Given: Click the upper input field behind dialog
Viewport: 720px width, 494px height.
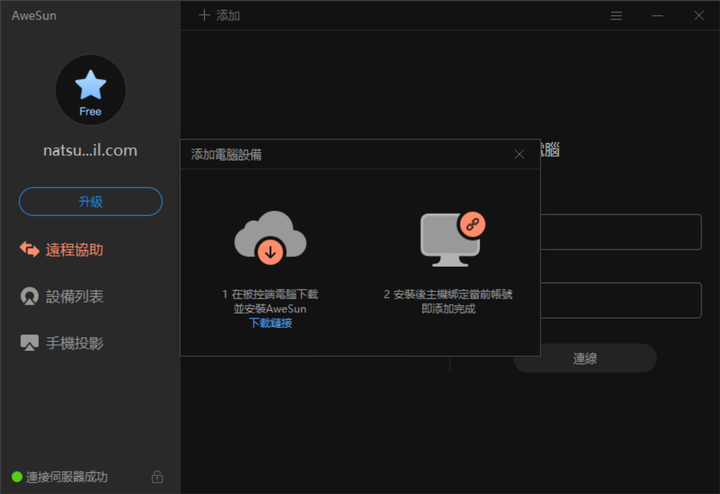Looking at the screenshot, I should click(x=621, y=232).
